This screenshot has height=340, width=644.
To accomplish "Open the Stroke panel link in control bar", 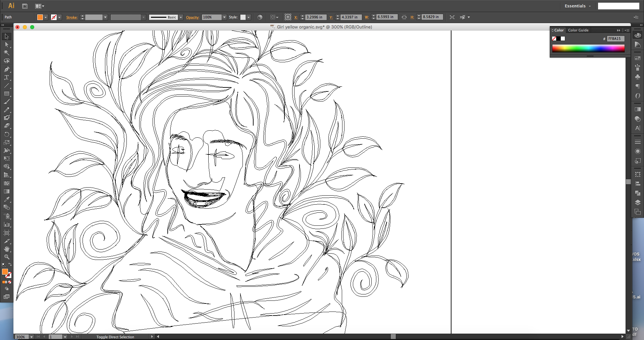I will tap(72, 17).
